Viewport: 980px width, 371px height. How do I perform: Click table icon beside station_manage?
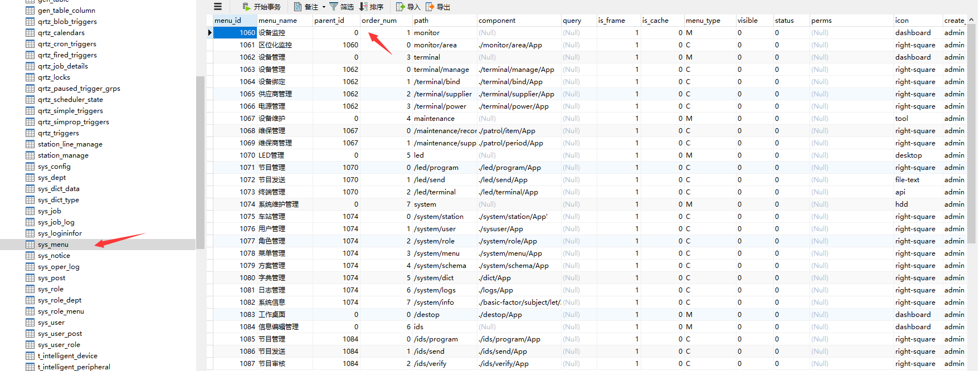30,155
